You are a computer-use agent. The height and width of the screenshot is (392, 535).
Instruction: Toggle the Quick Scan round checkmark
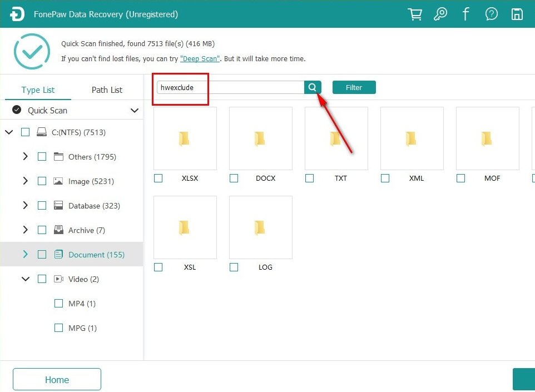pos(17,110)
